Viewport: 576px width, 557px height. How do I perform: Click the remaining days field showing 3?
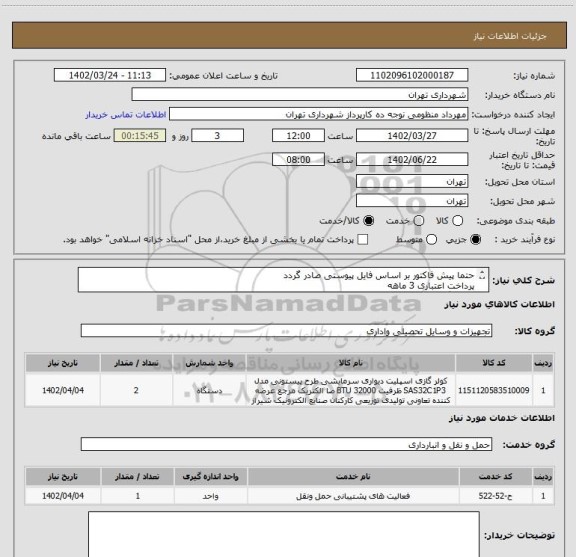pyautogui.click(x=217, y=136)
